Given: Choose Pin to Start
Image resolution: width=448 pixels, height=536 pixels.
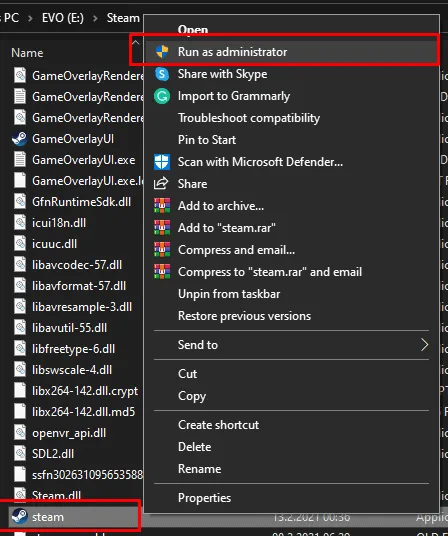Looking at the screenshot, I should tap(292, 140).
